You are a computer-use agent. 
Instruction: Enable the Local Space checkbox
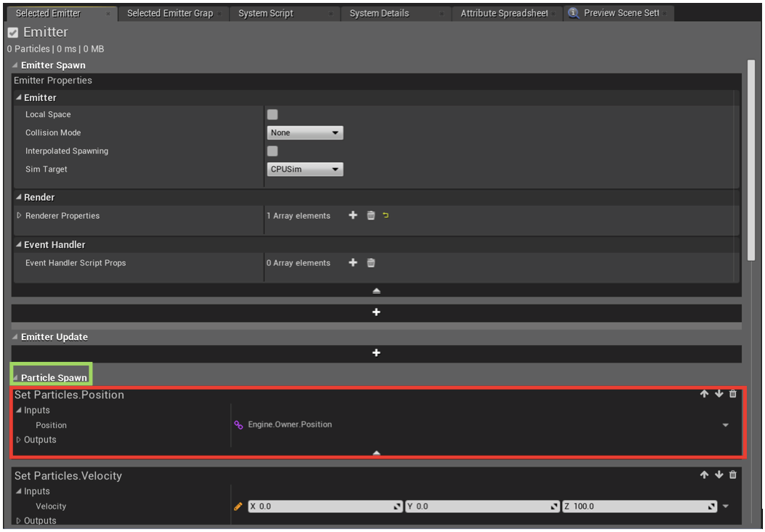273,115
